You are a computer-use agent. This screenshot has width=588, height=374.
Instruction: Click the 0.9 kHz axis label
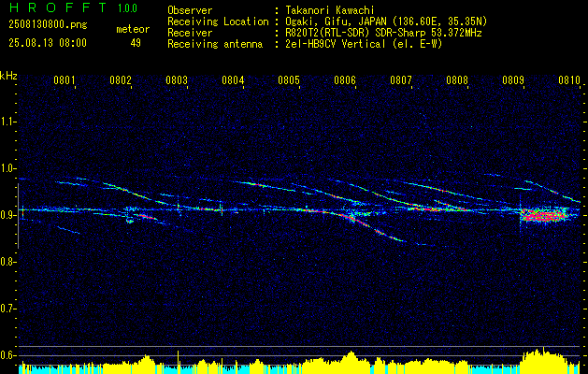click(7, 215)
